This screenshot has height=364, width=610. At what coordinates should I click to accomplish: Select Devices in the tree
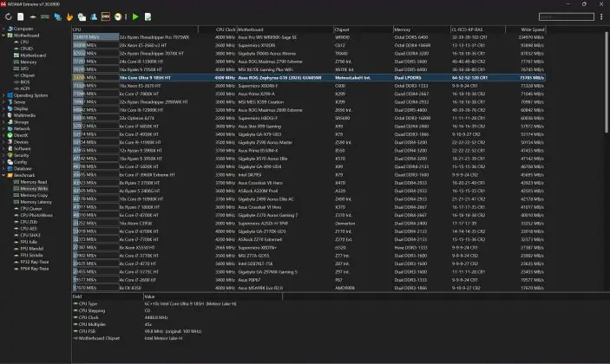point(21,142)
